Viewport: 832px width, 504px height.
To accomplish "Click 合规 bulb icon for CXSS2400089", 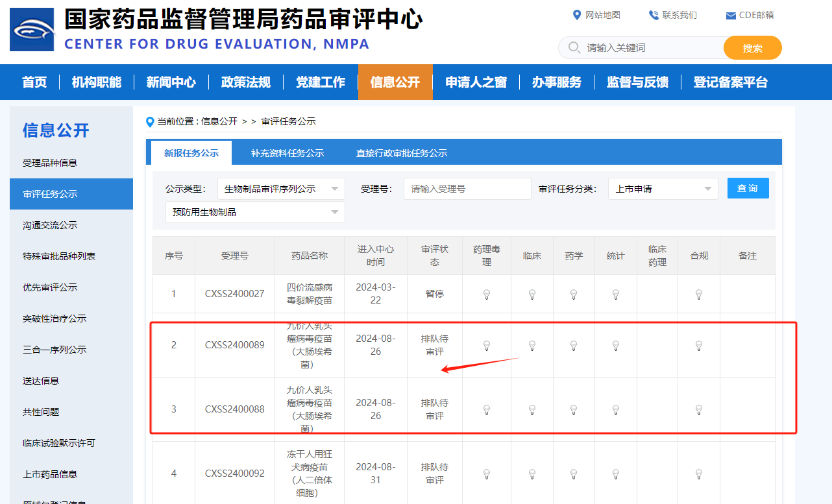I will point(699,346).
